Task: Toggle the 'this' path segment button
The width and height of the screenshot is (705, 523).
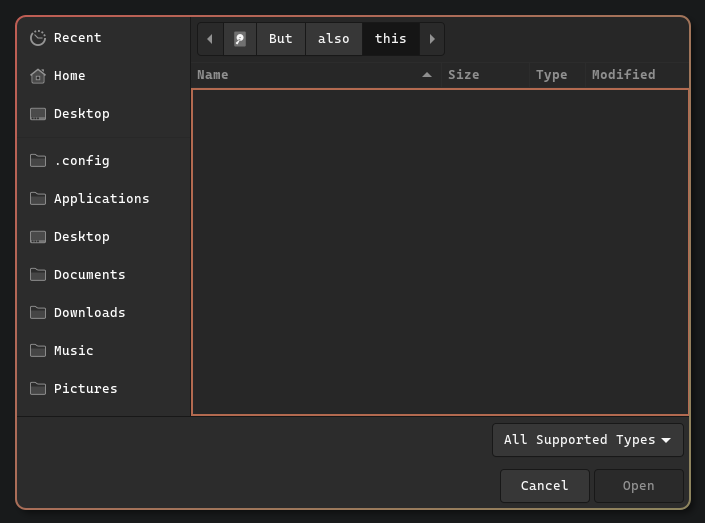Action: pyautogui.click(x=390, y=39)
